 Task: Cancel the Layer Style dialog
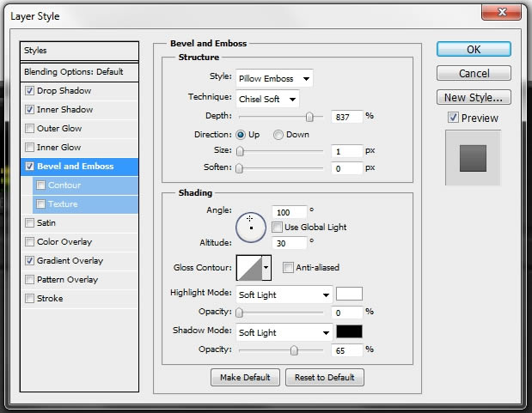[474, 73]
